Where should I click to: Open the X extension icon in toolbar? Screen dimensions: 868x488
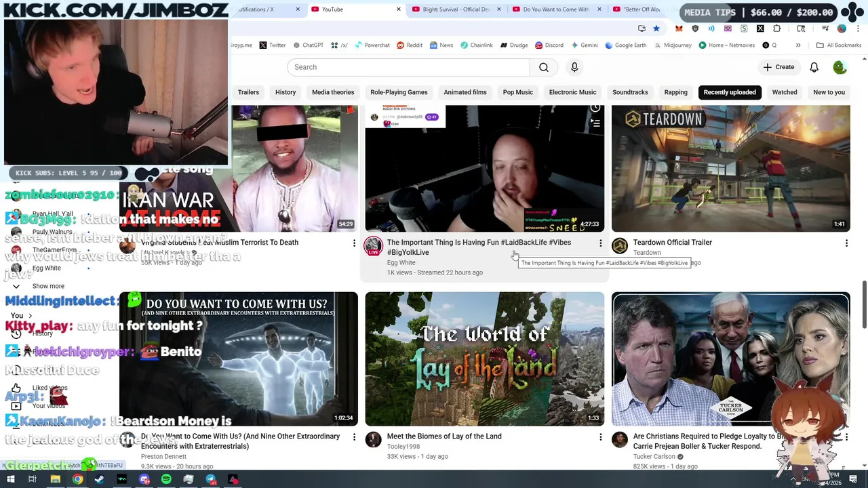pyautogui.click(x=760, y=28)
